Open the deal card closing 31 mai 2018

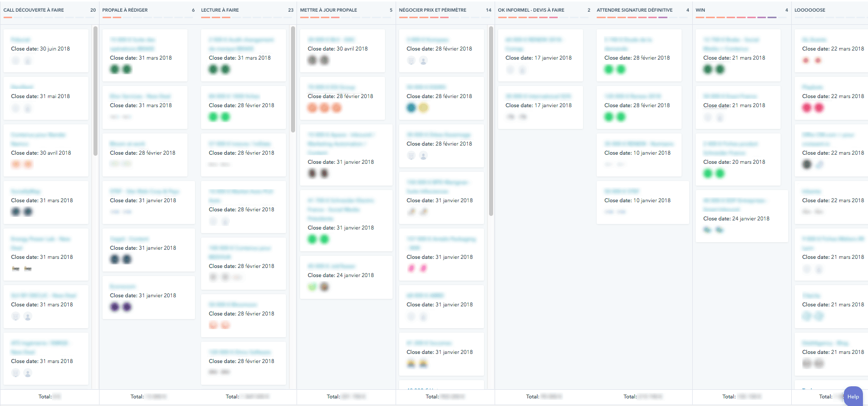[x=46, y=98]
